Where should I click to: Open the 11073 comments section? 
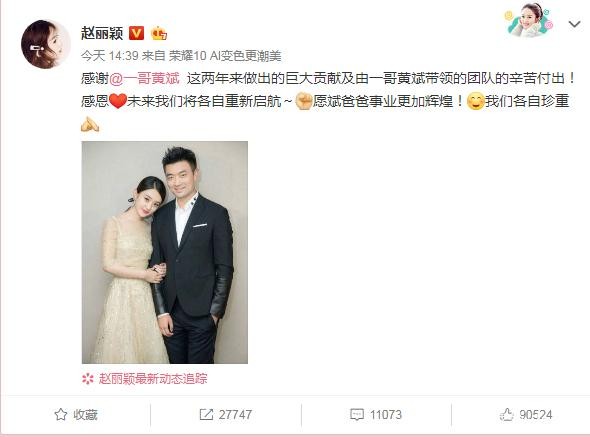(376, 415)
